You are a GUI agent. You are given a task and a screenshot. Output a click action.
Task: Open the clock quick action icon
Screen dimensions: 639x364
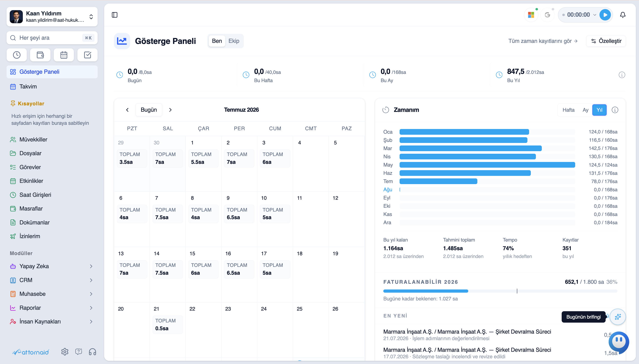pos(17,55)
